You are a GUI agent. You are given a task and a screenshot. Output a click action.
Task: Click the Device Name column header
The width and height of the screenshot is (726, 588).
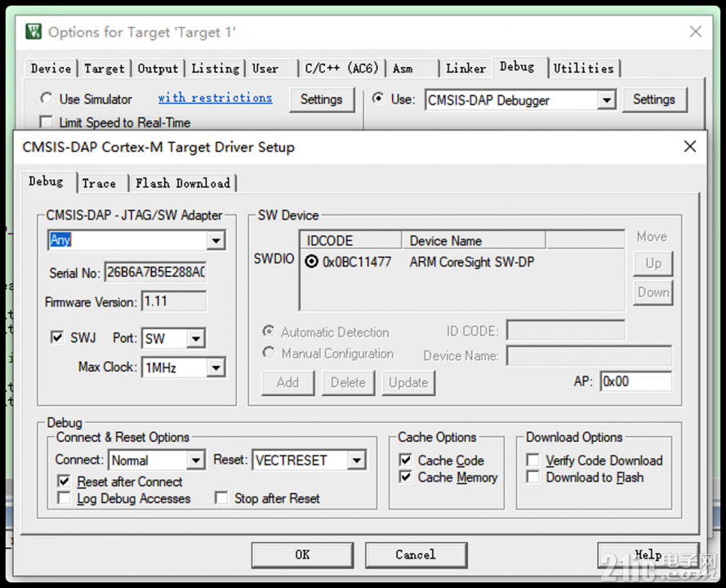point(474,240)
